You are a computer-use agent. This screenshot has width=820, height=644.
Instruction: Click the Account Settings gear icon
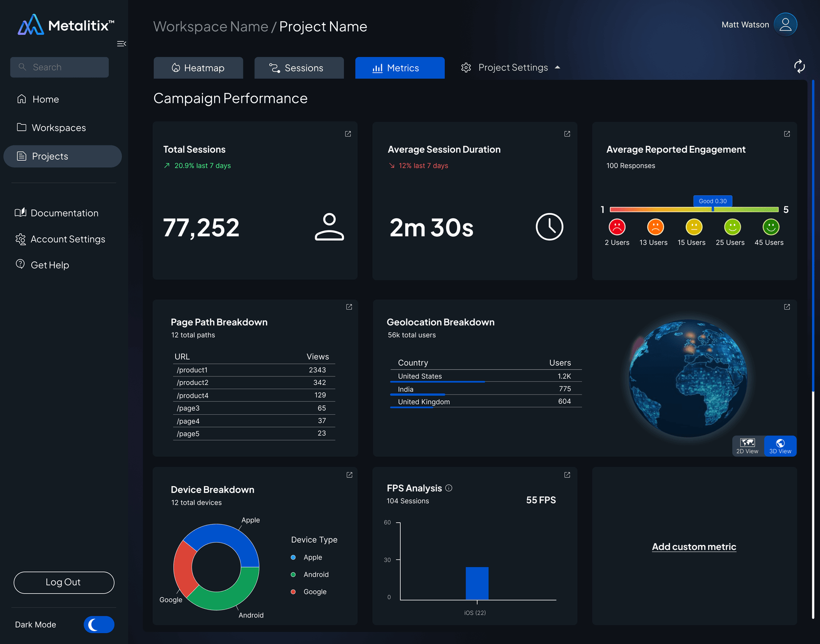[x=20, y=239]
